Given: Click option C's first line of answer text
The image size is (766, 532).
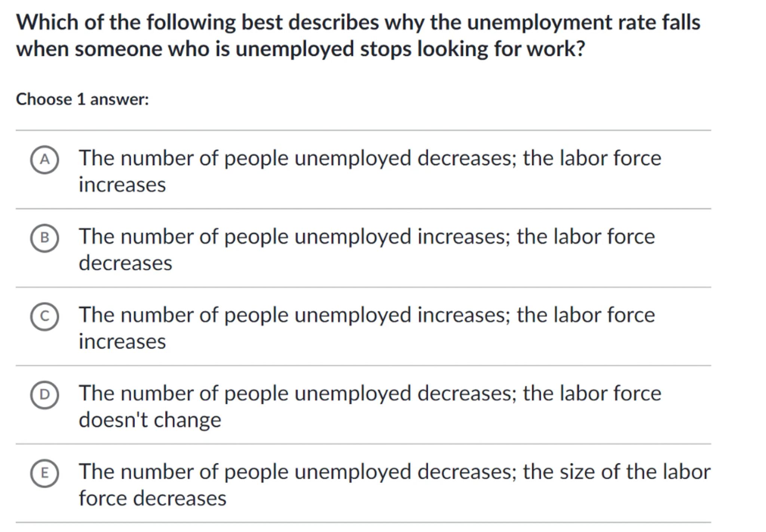Looking at the screenshot, I should click(367, 315).
